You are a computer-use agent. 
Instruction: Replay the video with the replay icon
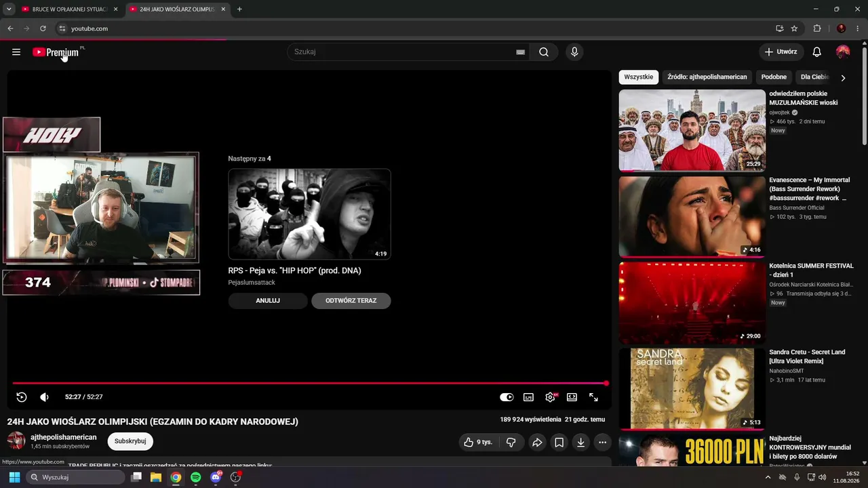[22, 397]
